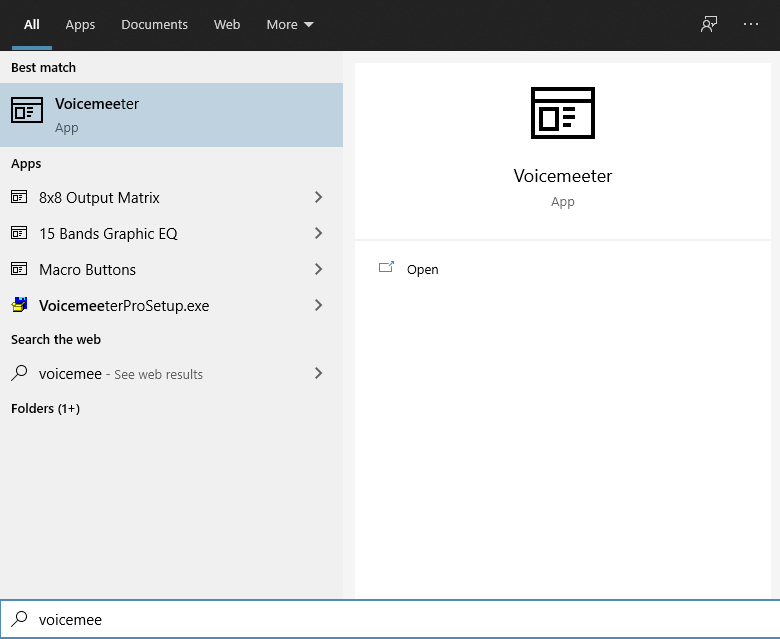Click the Macro Buttons app icon

pyautogui.click(x=19, y=270)
